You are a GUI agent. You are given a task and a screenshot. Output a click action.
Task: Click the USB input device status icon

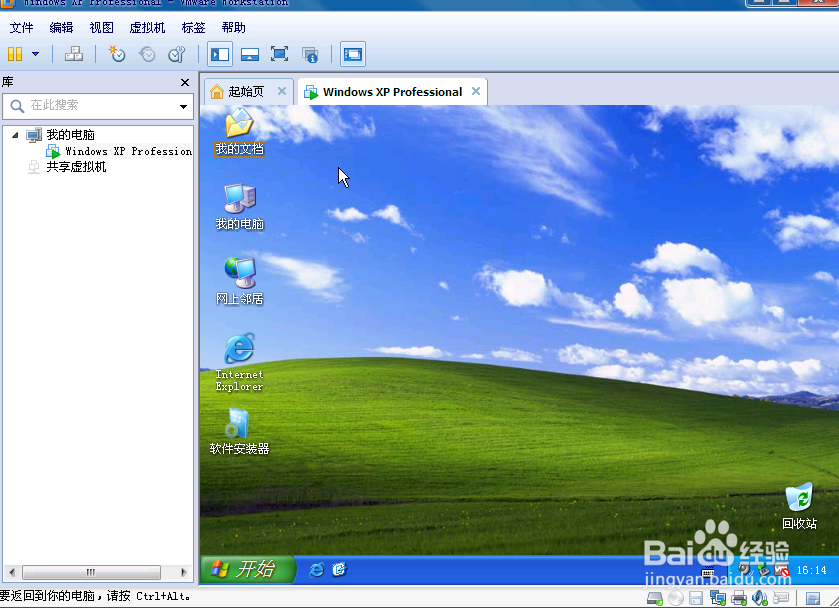[781, 598]
